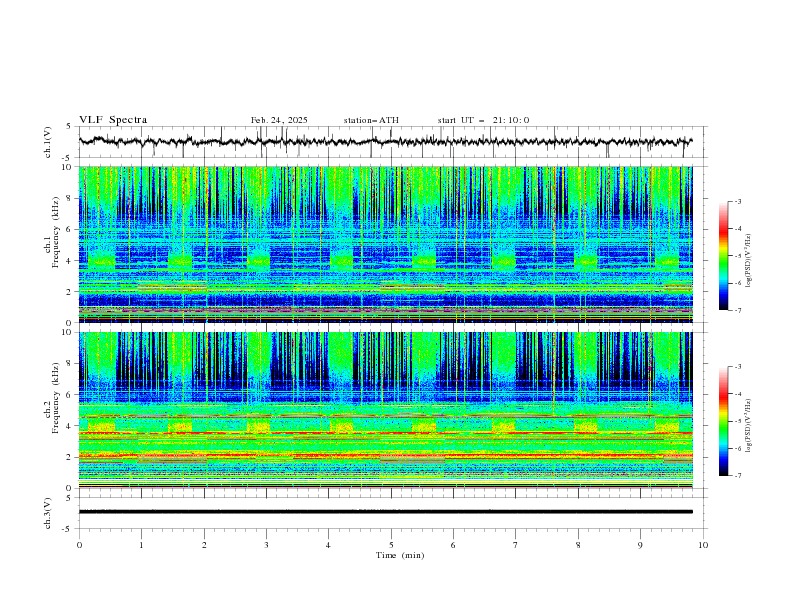This screenshot has height=612, width=792.
Task: Click the "start UT = 21:10:0" label
Action: [483, 120]
